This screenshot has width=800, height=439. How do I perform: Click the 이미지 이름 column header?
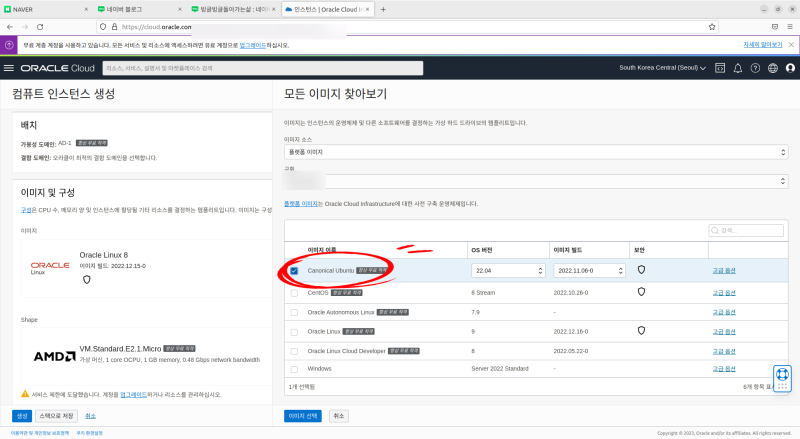click(x=321, y=250)
